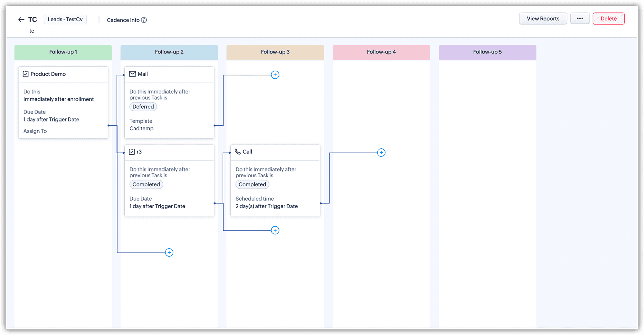Open the more options ellipsis menu

[580, 19]
